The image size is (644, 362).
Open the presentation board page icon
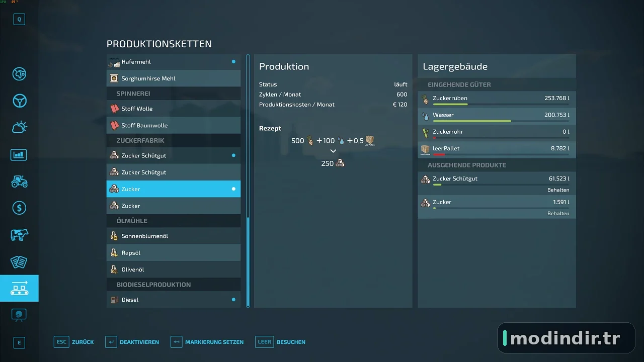click(x=19, y=315)
